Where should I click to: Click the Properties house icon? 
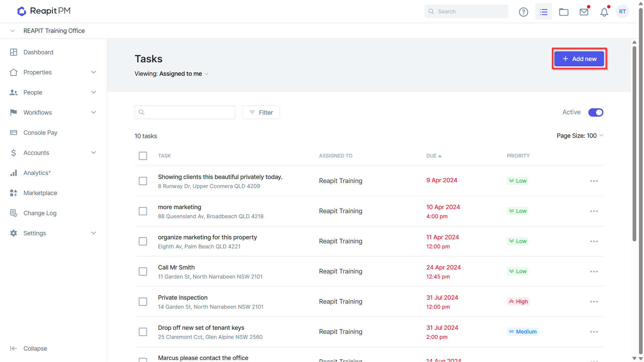coord(13,72)
